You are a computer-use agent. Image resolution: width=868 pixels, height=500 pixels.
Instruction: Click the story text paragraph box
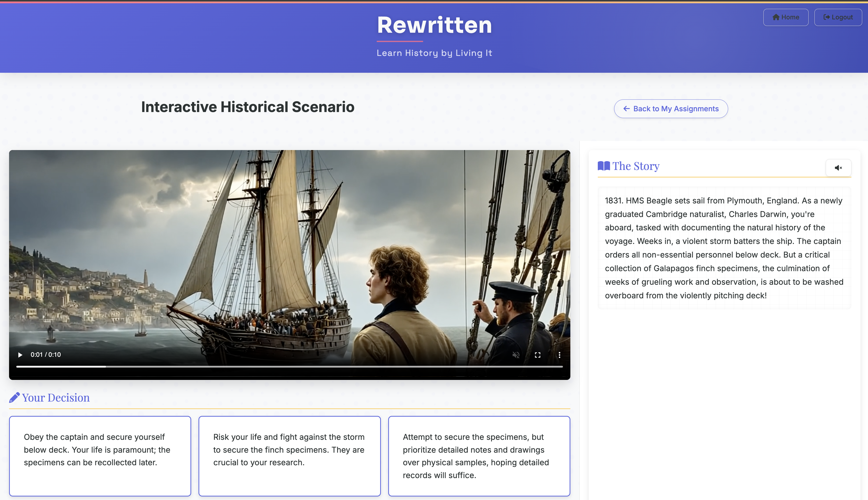(x=724, y=247)
